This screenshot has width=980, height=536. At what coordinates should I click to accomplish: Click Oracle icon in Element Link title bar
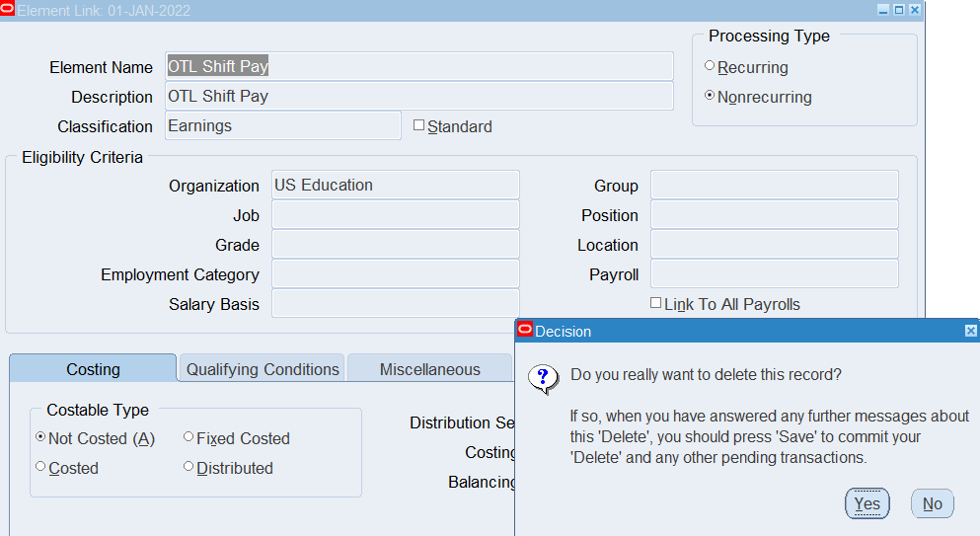tap(9, 10)
